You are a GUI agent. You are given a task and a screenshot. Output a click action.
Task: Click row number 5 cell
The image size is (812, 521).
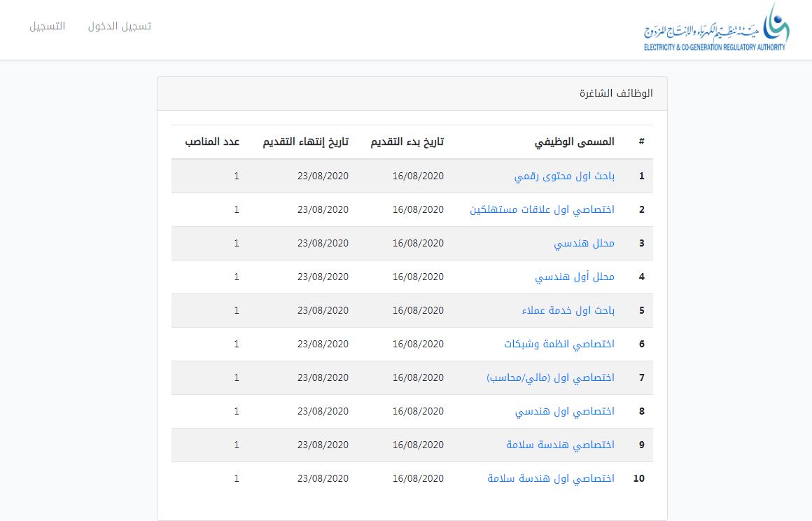pos(642,310)
